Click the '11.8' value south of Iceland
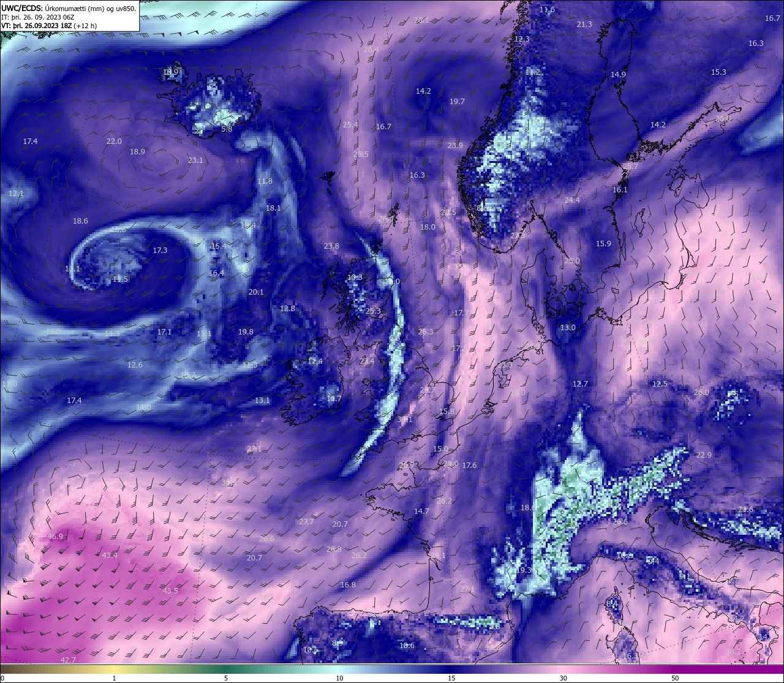 tap(265, 181)
